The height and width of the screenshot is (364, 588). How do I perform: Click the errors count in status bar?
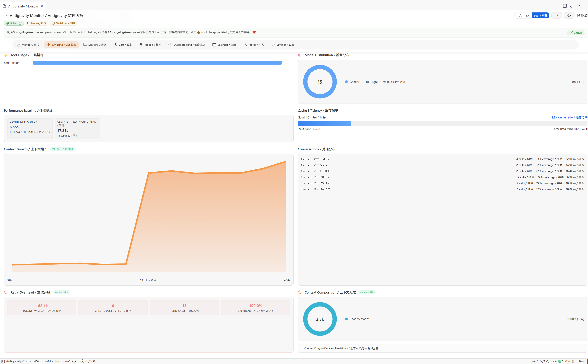tap(84, 361)
